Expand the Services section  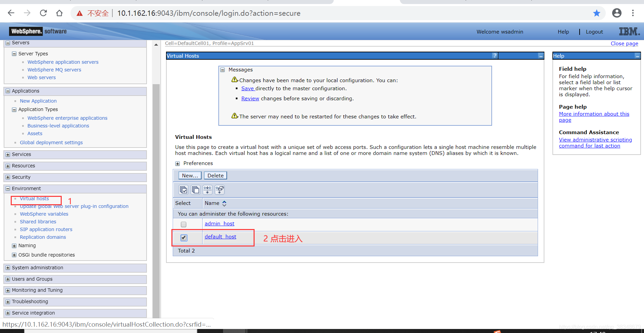[x=8, y=155]
